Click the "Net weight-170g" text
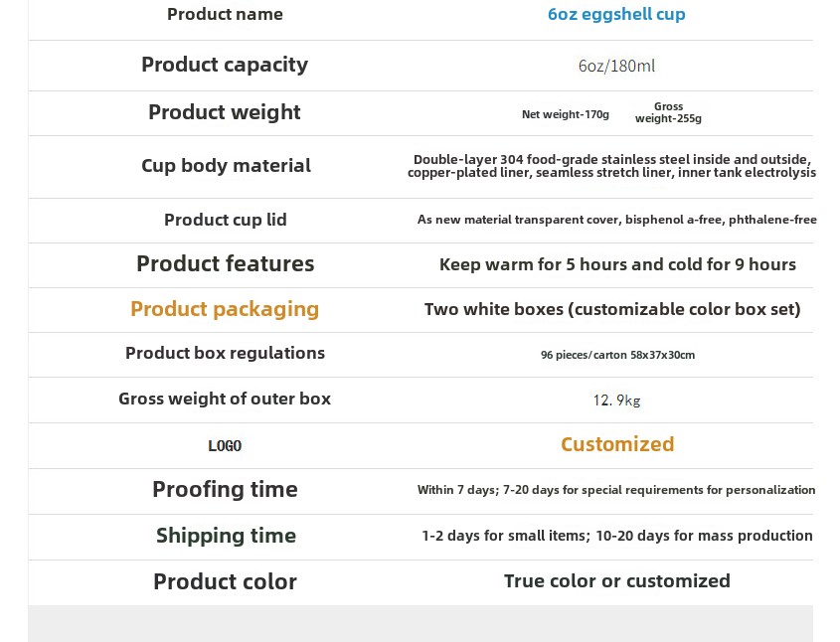 (566, 114)
